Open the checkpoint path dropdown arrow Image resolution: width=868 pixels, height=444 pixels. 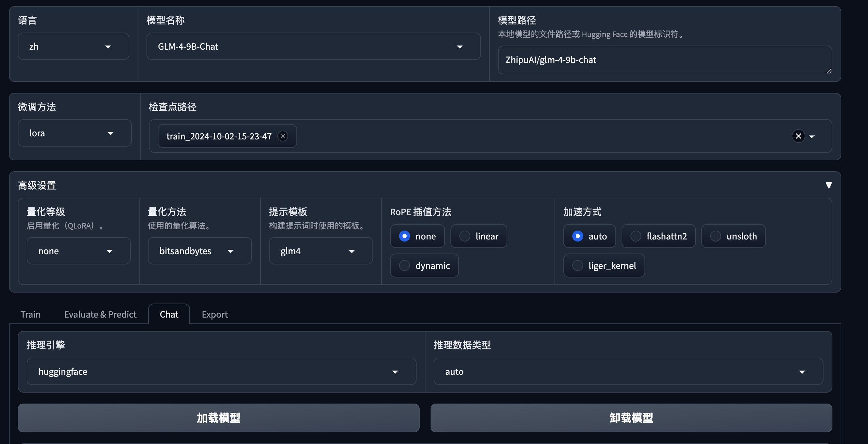tap(812, 136)
